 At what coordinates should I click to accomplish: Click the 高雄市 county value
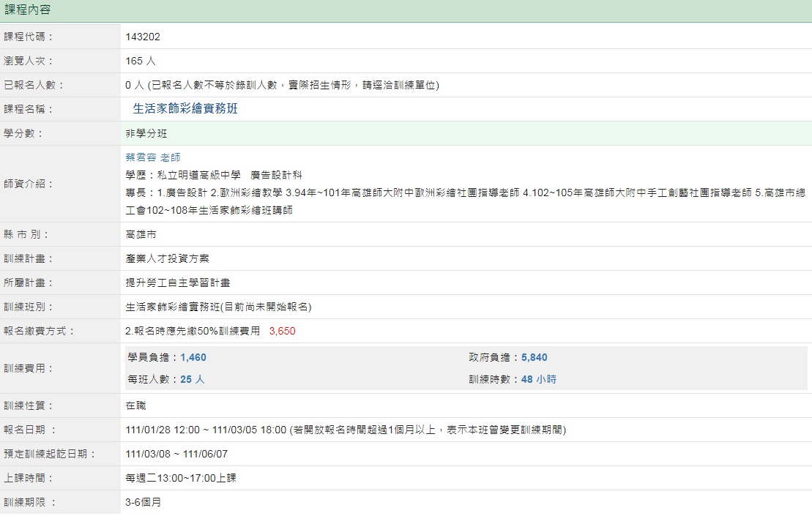tap(141, 234)
